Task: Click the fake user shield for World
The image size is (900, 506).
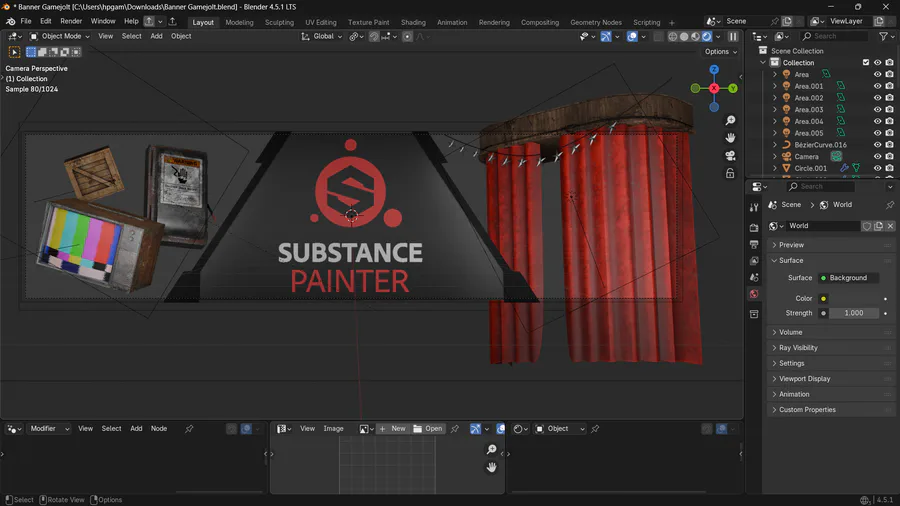Action: pos(867,226)
